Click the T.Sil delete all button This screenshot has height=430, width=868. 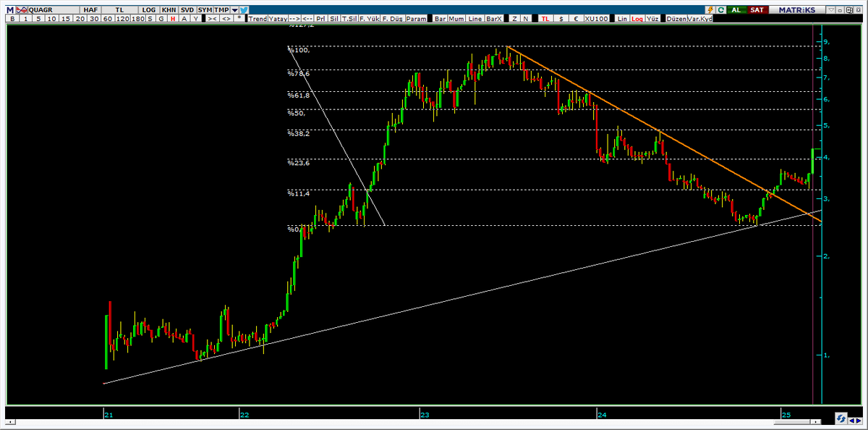(349, 19)
